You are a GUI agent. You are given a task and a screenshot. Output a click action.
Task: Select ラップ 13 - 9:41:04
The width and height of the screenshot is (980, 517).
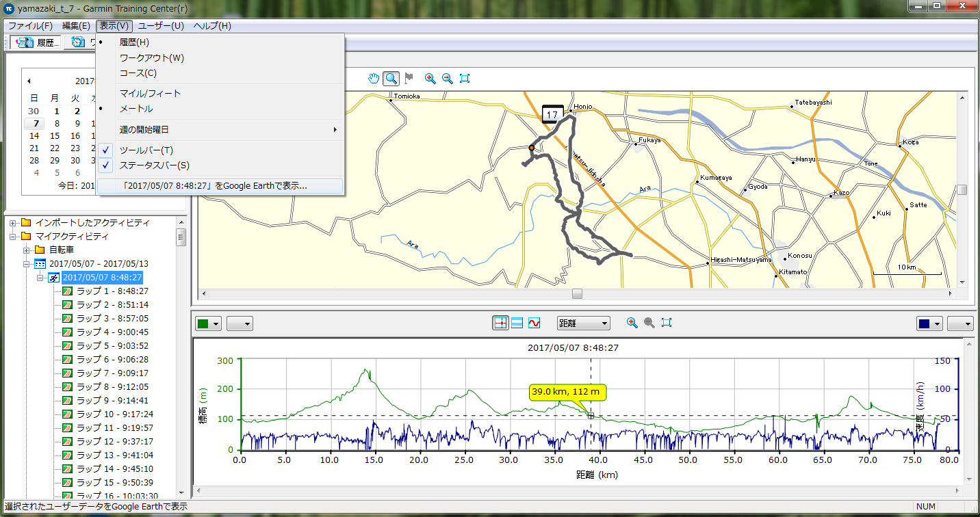pyautogui.click(x=115, y=455)
